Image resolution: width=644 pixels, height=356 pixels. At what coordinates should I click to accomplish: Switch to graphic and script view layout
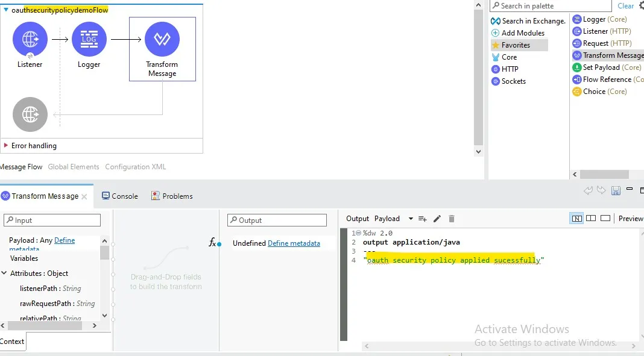pyautogui.click(x=576, y=219)
